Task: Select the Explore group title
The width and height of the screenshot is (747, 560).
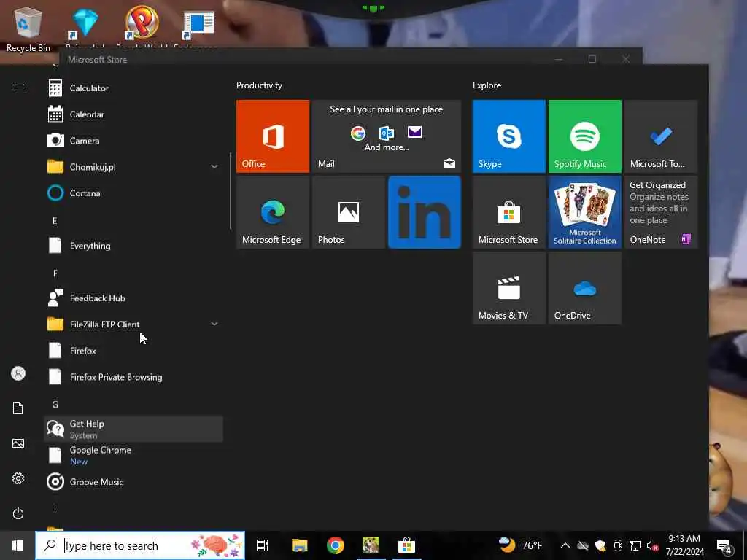Action: tap(487, 85)
